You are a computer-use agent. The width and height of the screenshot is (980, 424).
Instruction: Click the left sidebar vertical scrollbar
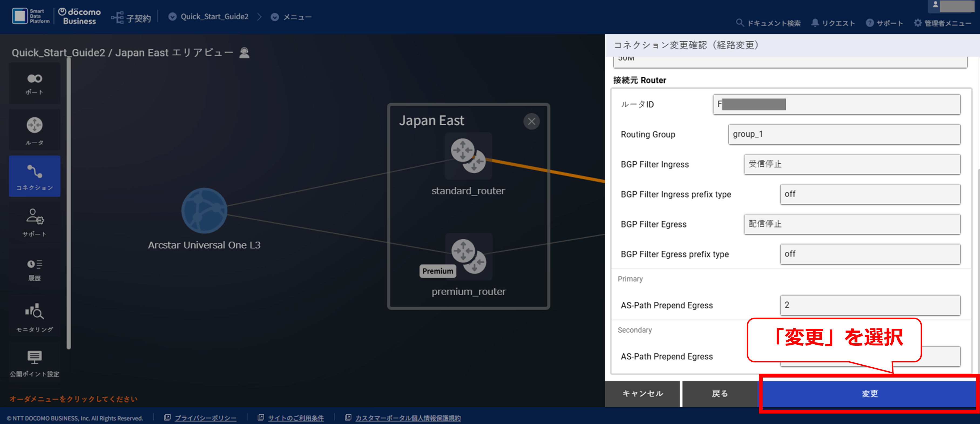(x=69, y=203)
